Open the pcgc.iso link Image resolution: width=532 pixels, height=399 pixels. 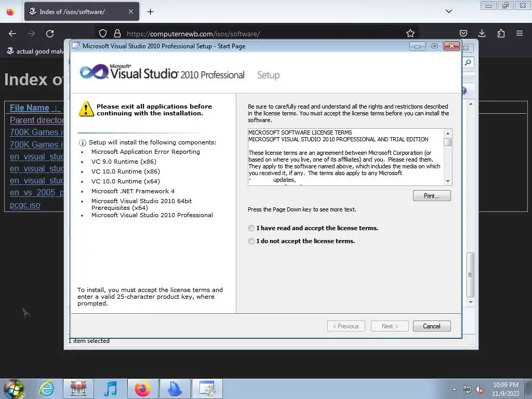pos(25,205)
